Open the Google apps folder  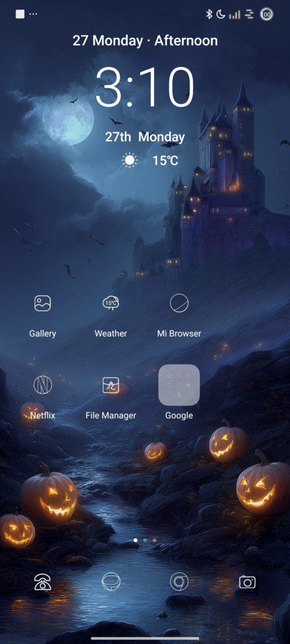[179, 385]
